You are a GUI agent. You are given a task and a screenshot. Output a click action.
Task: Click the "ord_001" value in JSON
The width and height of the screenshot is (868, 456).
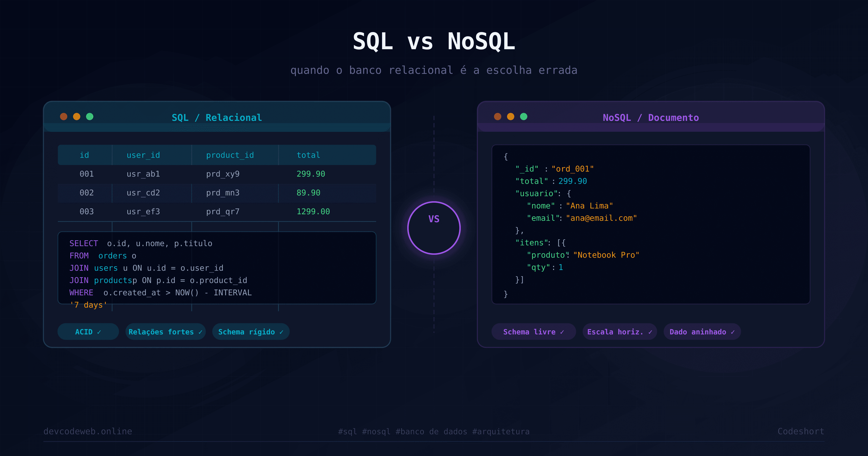[572, 169]
